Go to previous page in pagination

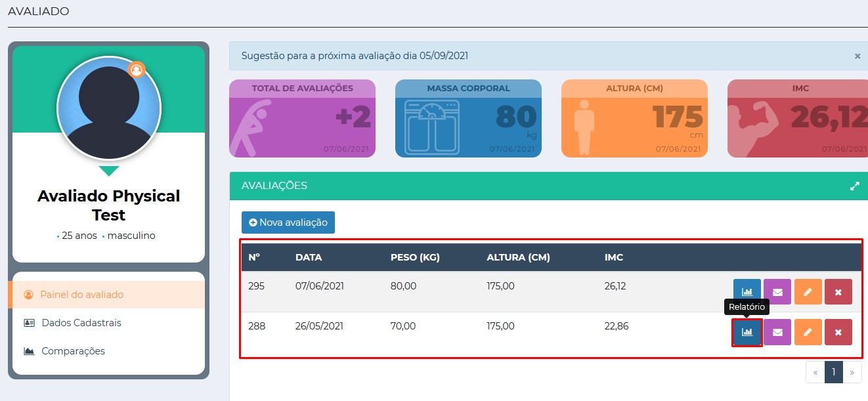coord(815,372)
